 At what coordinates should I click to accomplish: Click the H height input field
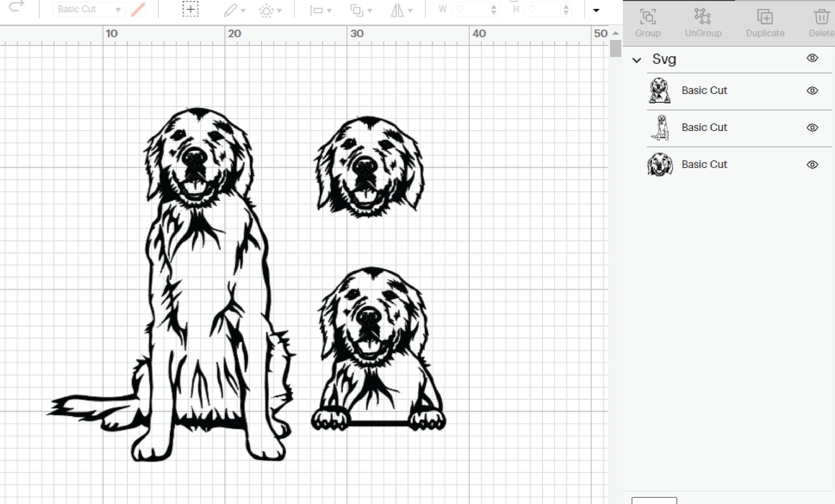tap(542, 9)
